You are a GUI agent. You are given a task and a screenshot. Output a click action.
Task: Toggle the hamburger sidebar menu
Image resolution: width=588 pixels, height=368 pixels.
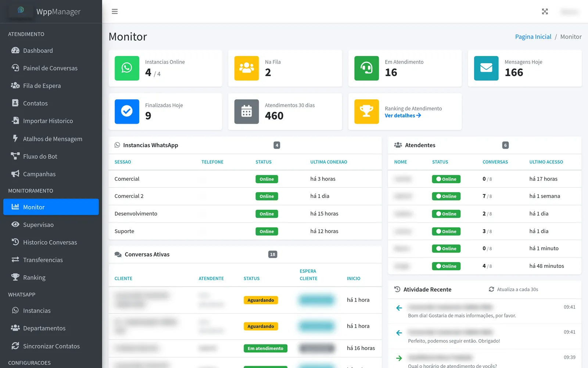[x=115, y=11]
